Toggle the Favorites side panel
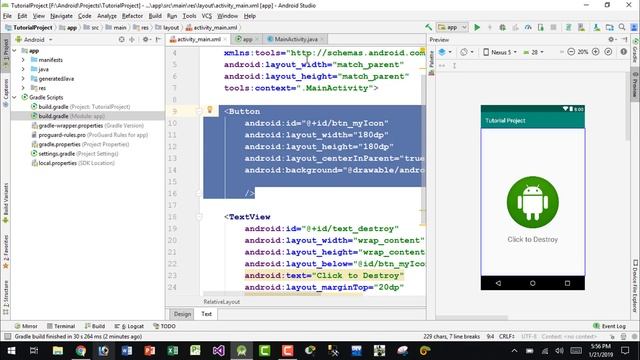Screen dimensions: 640x360 pyautogui.click(x=6, y=252)
